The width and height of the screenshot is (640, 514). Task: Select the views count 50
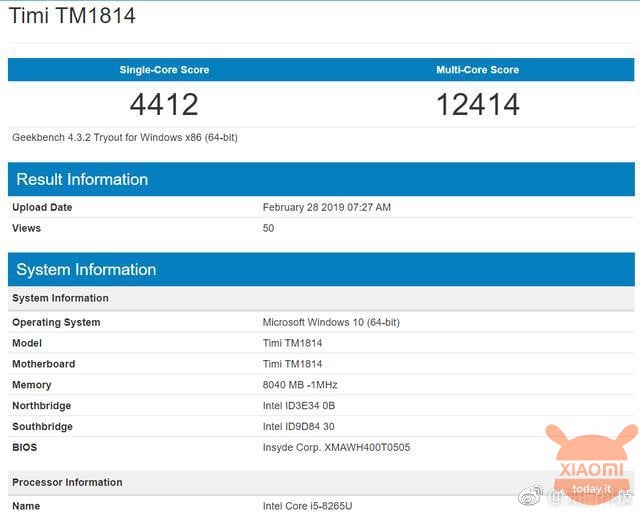268,228
